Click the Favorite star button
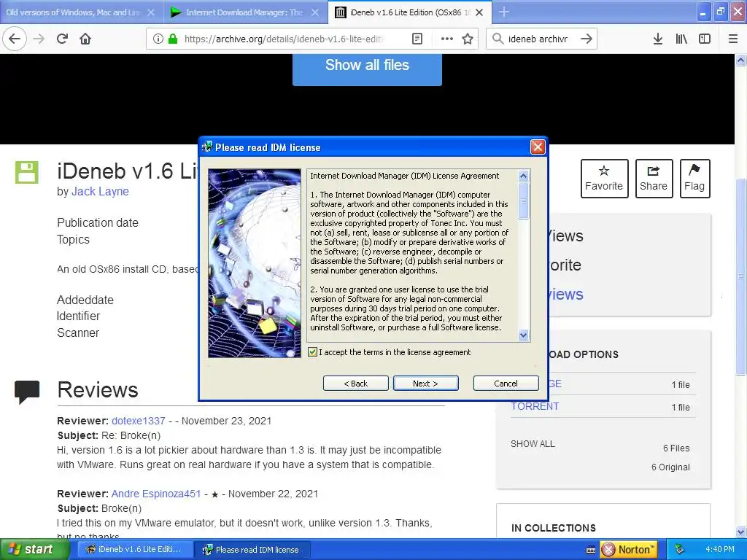The image size is (747, 560). pyautogui.click(x=604, y=179)
